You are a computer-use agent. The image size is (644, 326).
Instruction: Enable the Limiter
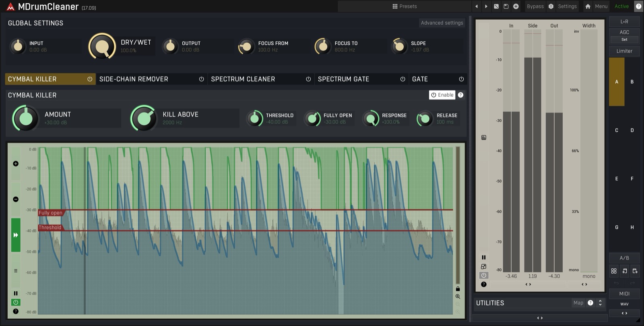coord(624,51)
